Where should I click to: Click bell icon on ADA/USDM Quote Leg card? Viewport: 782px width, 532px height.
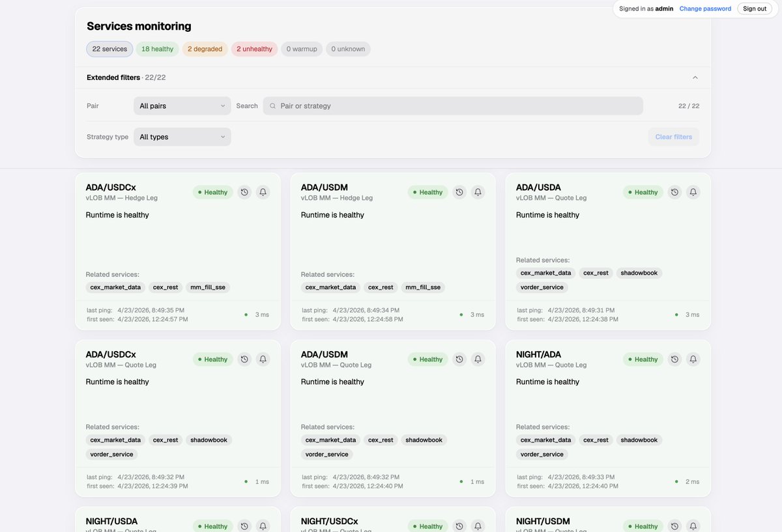coord(478,359)
